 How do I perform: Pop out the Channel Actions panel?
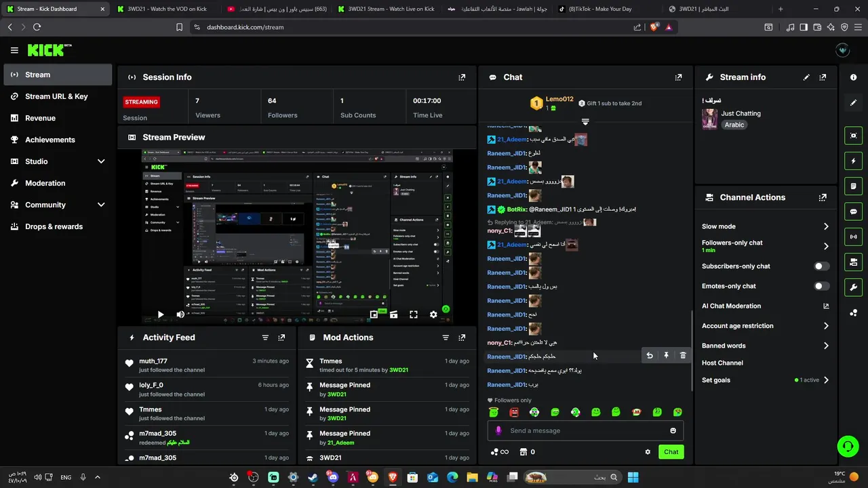[823, 197]
